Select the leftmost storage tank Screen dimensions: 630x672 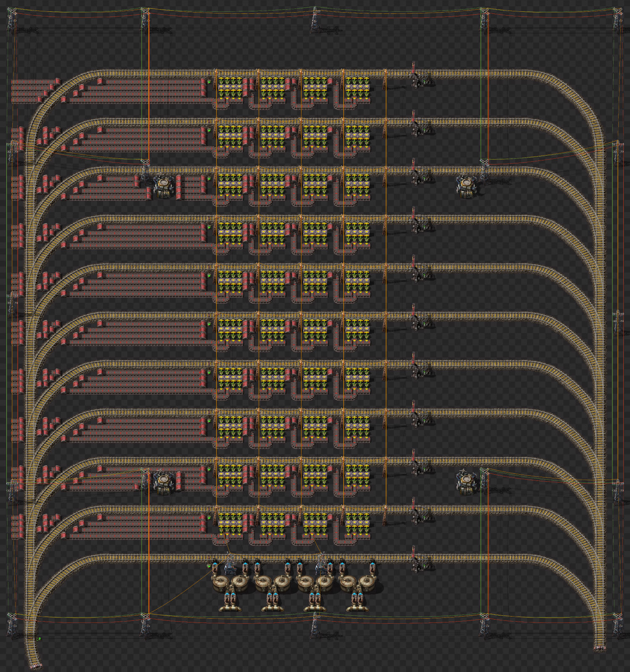[220, 583]
